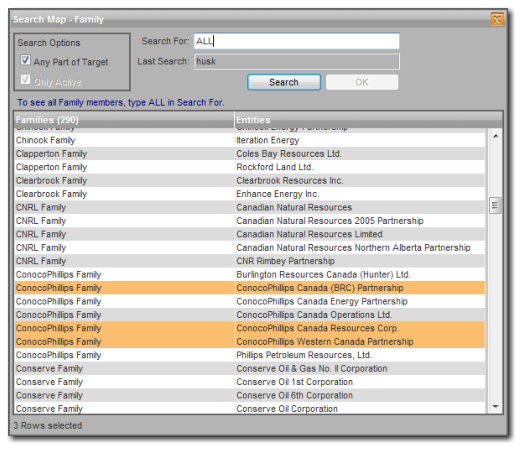Screen dimensions: 523x451
Task: Click the scrollbar down arrow
Action: click(495, 406)
